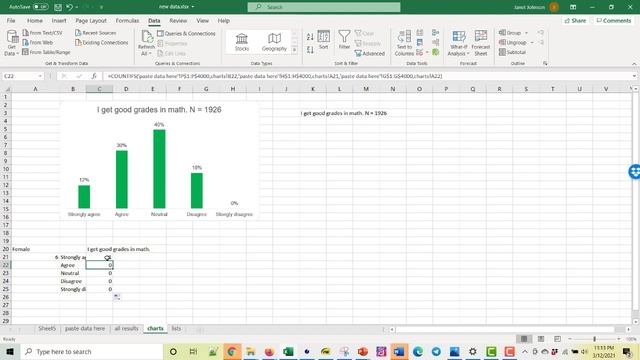Screen dimensions: 640x360
Task: Collapse the ribbon
Action: (x=634, y=64)
